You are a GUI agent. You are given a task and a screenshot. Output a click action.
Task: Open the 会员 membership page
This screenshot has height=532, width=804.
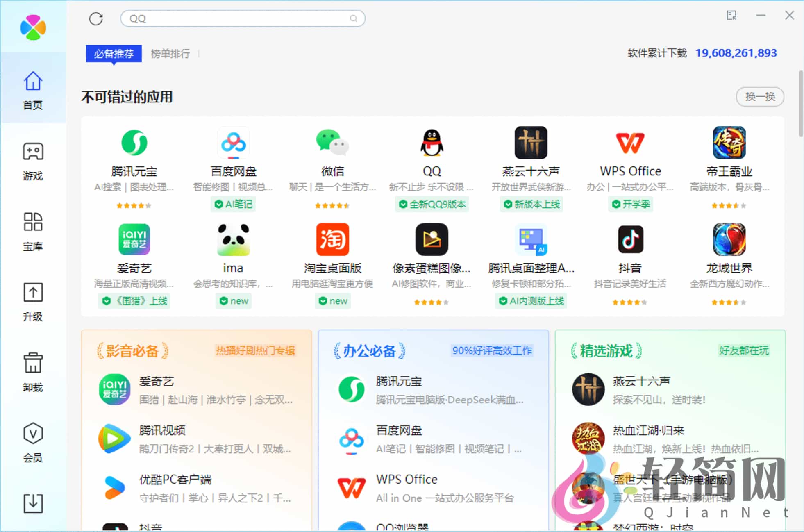pos(33,443)
